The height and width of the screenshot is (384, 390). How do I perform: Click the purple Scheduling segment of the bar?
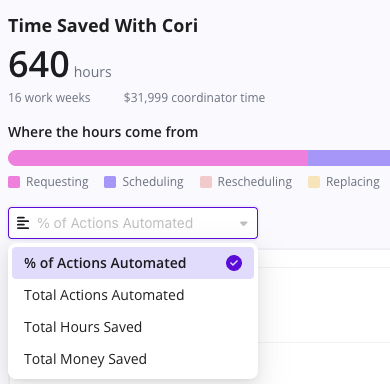pyautogui.click(x=349, y=158)
